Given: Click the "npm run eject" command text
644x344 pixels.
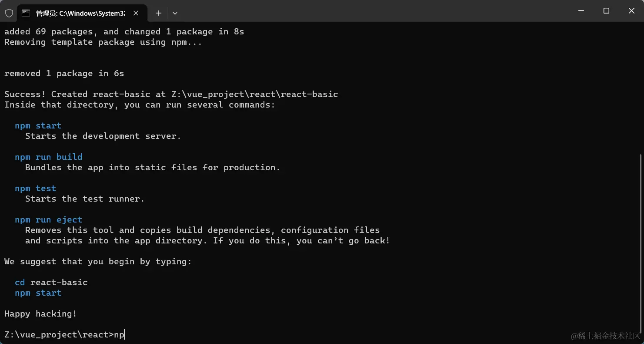Looking at the screenshot, I should [49, 219].
